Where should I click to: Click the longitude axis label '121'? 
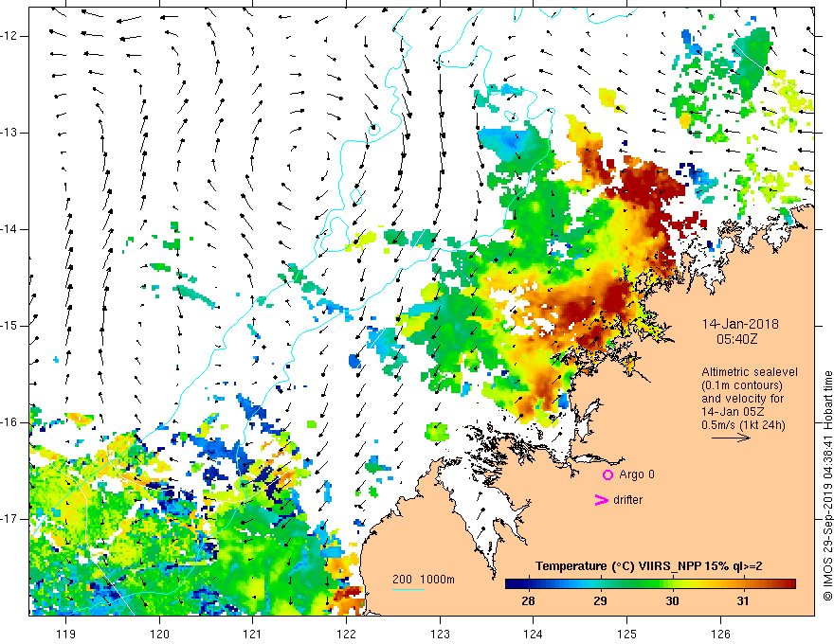click(252, 634)
